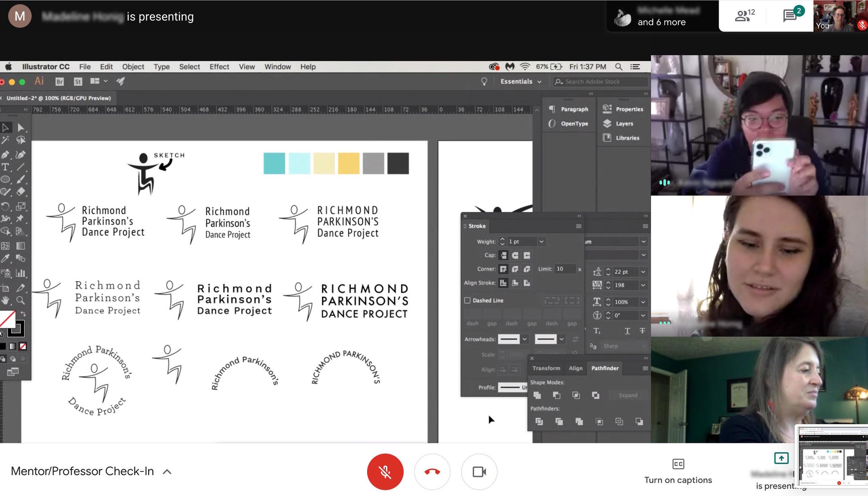Open the Illustrator Effect menu
868x496 pixels.
tap(219, 66)
